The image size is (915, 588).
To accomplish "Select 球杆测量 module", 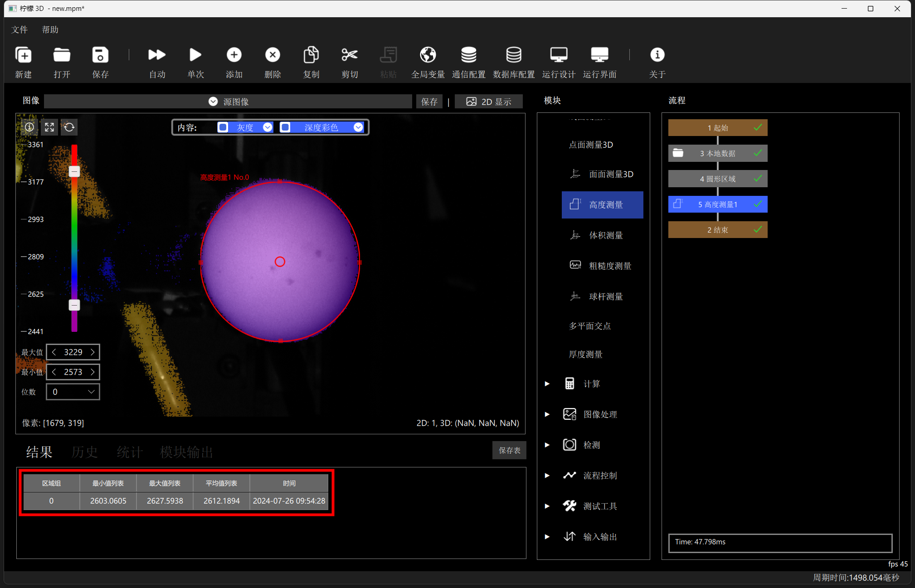I will (602, 296).
